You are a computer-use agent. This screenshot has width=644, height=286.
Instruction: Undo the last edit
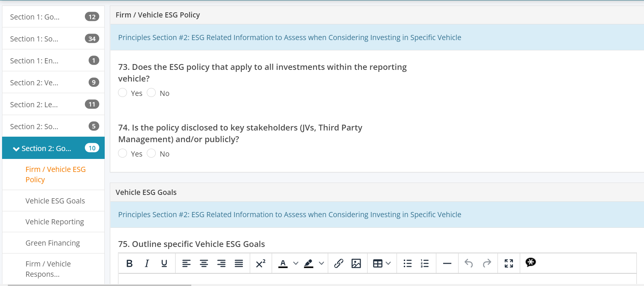tap(469, 263)
